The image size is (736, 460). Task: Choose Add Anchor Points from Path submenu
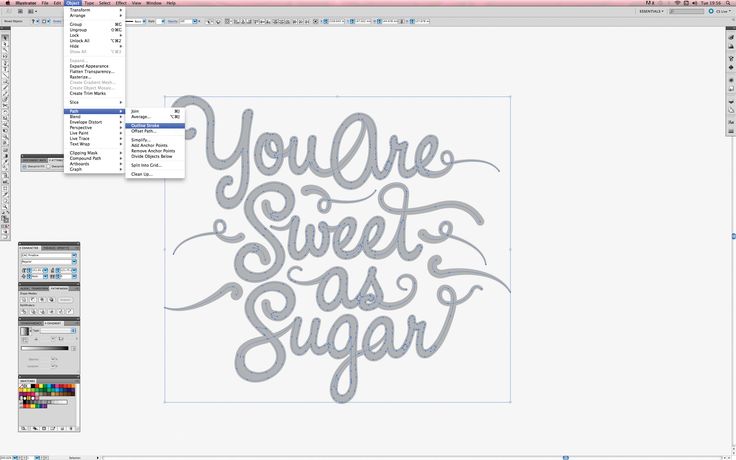point(155,146)
